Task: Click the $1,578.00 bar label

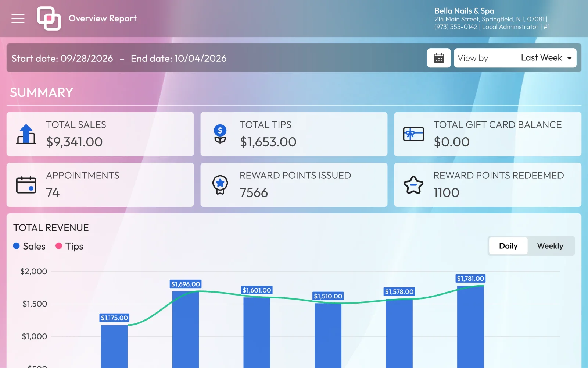Action: [399, 292]
